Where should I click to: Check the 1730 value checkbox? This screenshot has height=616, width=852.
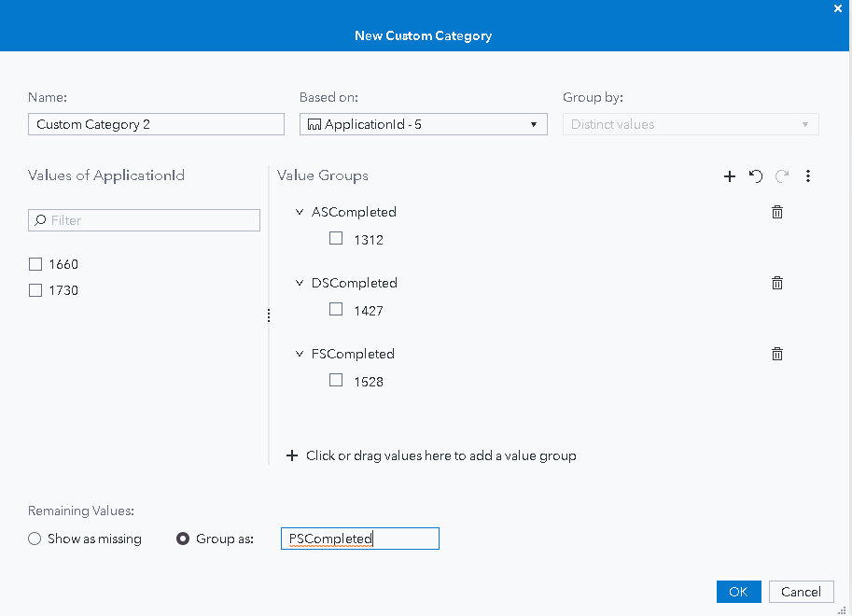pyautogui.click(x=35, y=290)
